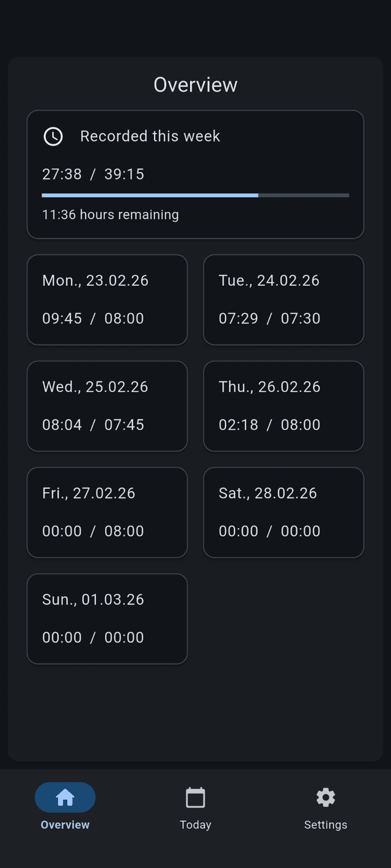391x868 pixels.
Task: Open Settings from the bottom navigation
Action: (326, 824)
